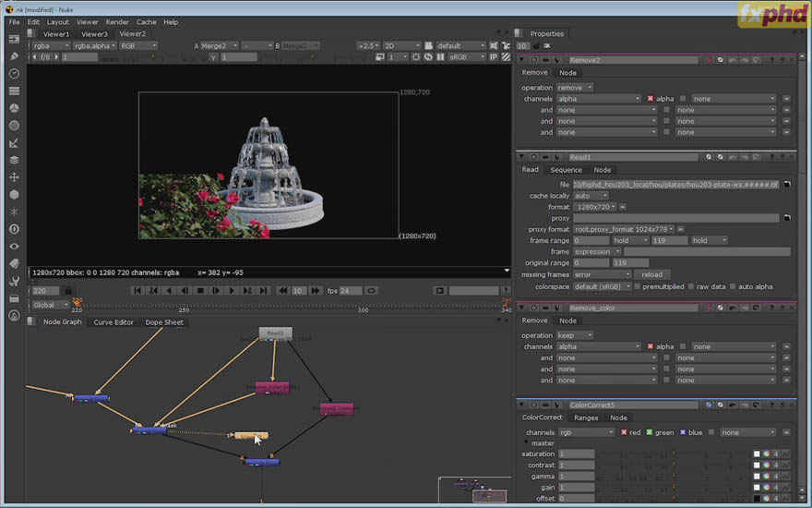Toggle the premultiplied checkbox in Read1
Image resolution: width=812 pixels, height=508 pixels.
(637, 286)
